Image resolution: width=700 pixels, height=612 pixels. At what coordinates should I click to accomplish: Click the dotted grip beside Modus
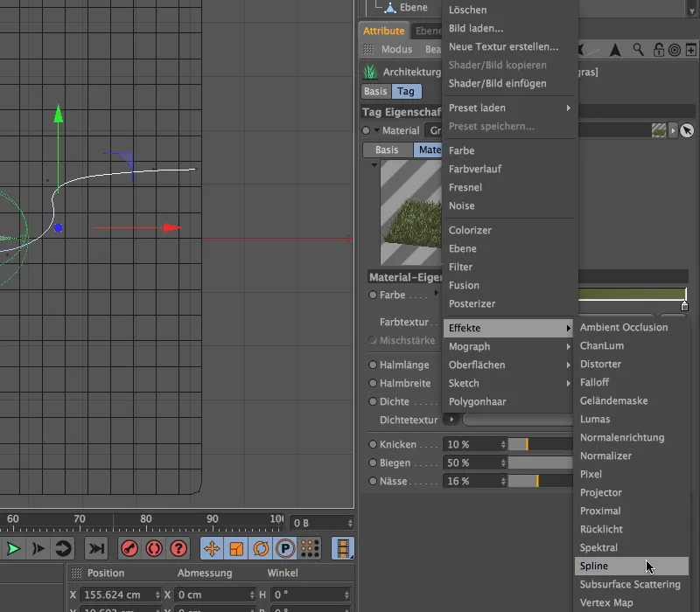(x=368, y=49)
